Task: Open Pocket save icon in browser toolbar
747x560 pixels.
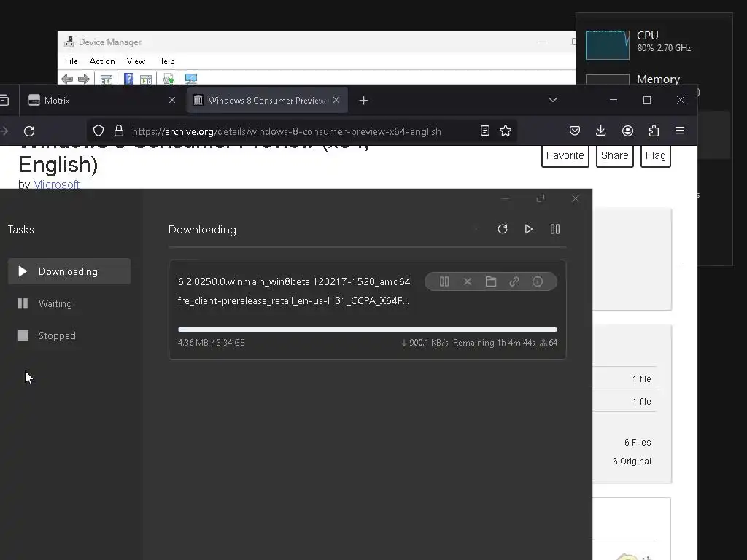Action: pyautogui.click(x=575, y=131)
